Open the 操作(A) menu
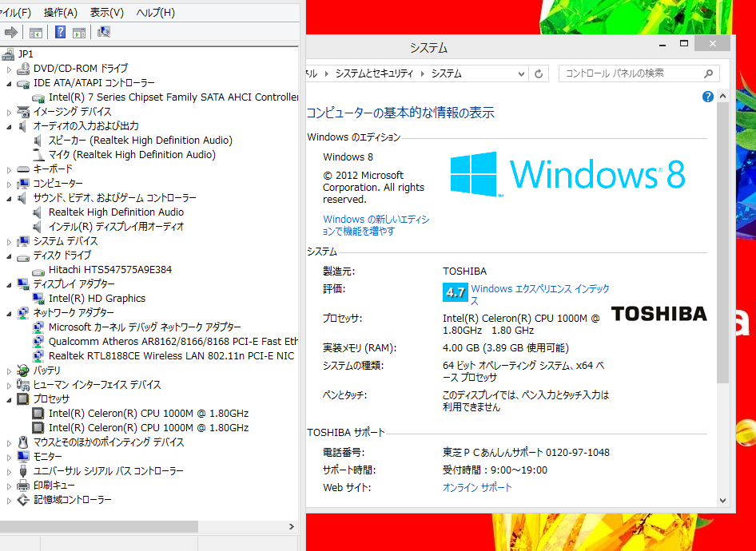 click(x=61, y=13)
